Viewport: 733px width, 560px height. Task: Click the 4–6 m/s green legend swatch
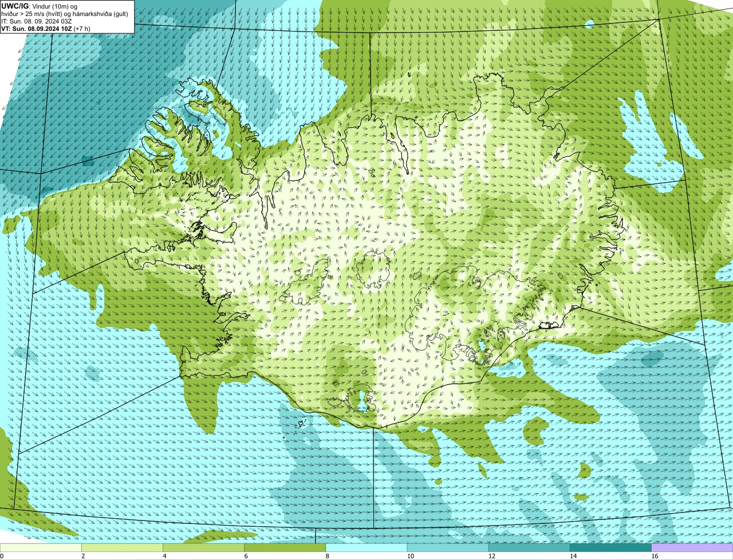[x=203, y=548]
